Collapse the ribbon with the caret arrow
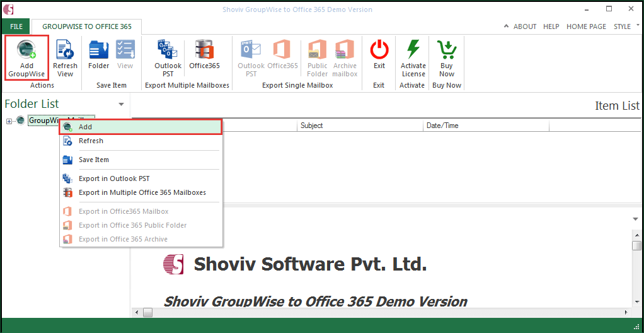The image size is (644, 333). pyautogui.click(x=507, y=26)
